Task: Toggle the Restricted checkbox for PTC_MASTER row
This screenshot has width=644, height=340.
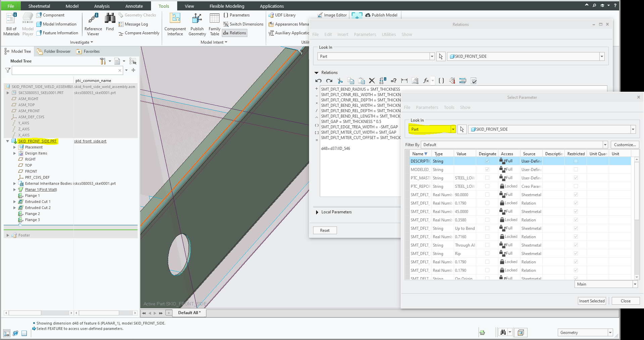Action: 576,178
